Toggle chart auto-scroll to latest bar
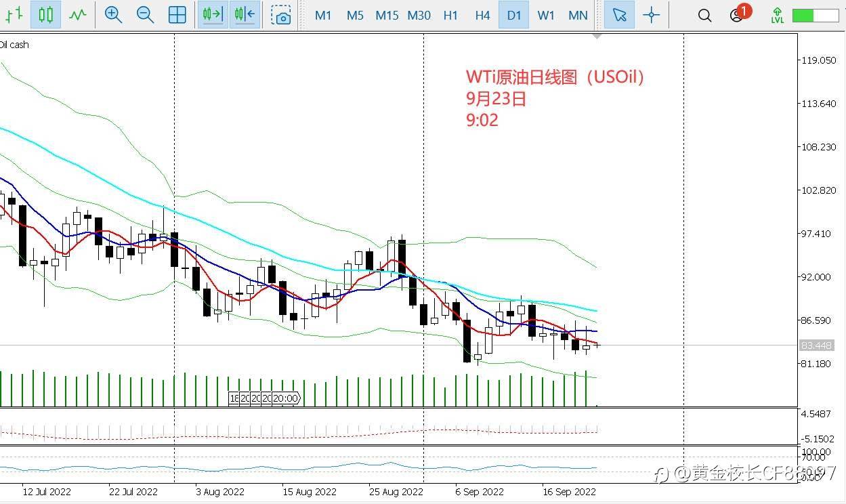 [213, 14]
